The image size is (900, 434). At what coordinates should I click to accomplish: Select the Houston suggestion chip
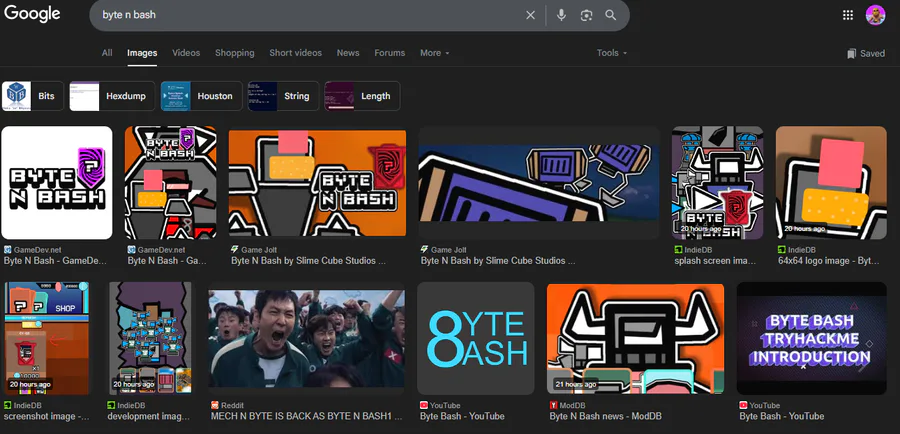(x=201, y=96)
